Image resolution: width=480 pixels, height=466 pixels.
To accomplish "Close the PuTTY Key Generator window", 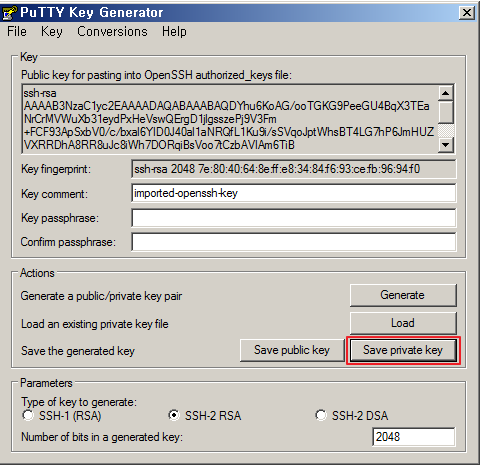I will [466, 13].
